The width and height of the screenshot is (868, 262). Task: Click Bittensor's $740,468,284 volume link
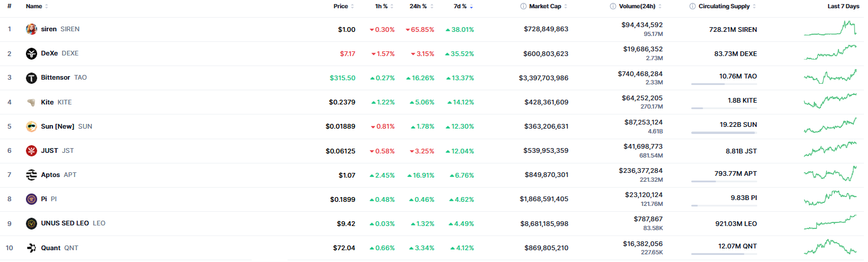point(638,74)
